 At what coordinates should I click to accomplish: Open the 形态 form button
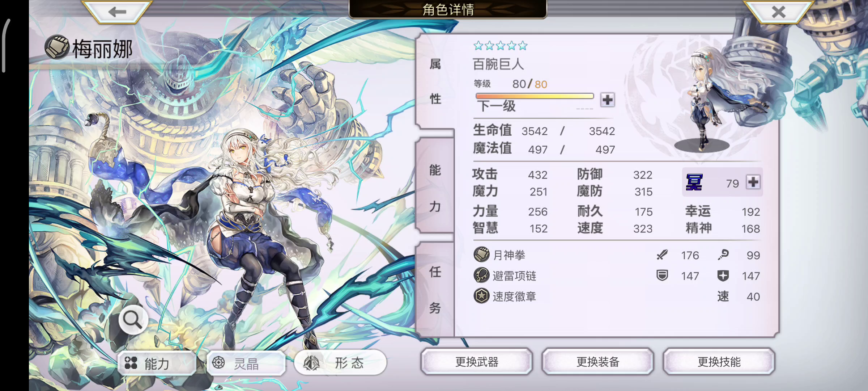point(340,362)
